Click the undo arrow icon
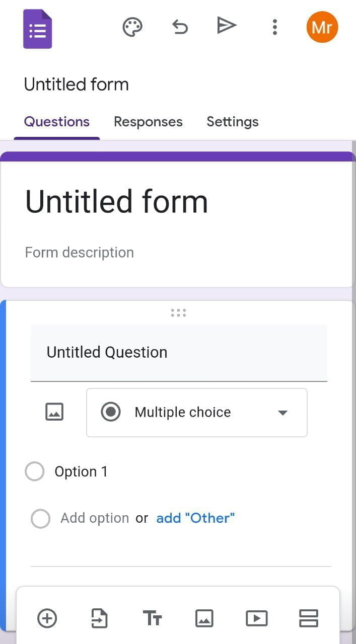 pos(180,27)
